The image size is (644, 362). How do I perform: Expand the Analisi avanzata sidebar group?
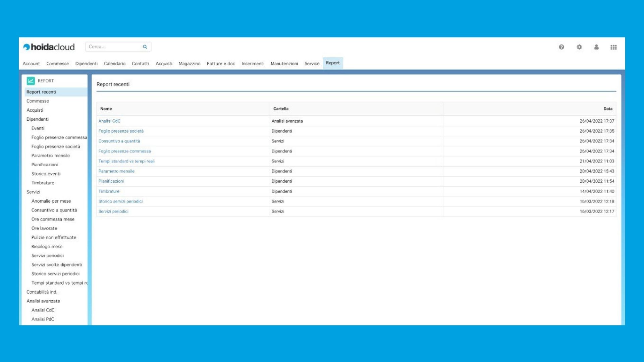pos(43,301)
